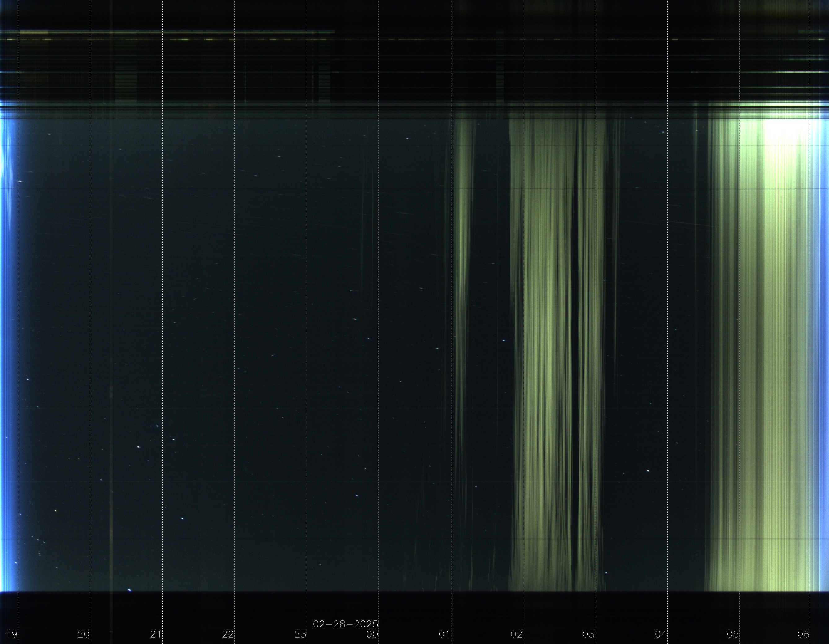Click the 19 hour label
Image resolution: width=829 pixels, height=644 pixels.
[x=12, y=634]
